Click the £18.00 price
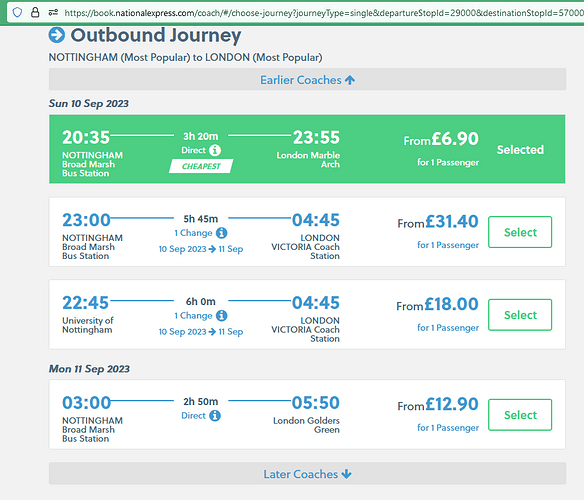The height and width of the screenshot is (500, 584). coord(451,304)
